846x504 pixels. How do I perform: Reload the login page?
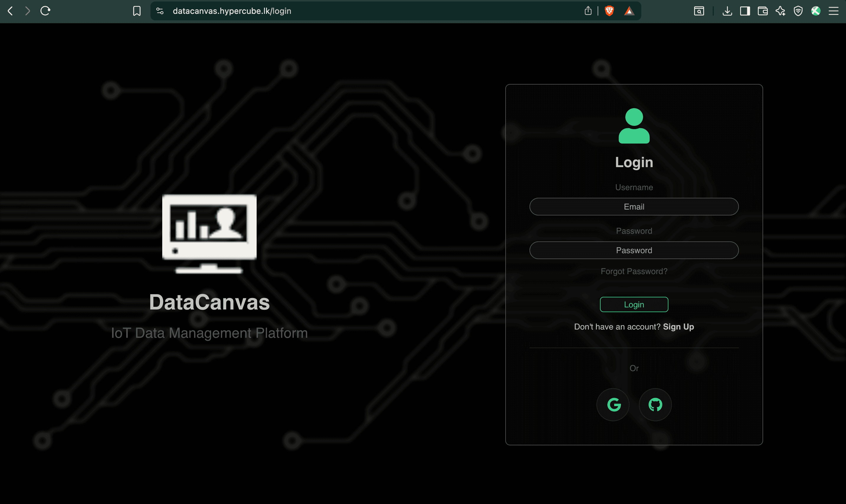(45, 11)
